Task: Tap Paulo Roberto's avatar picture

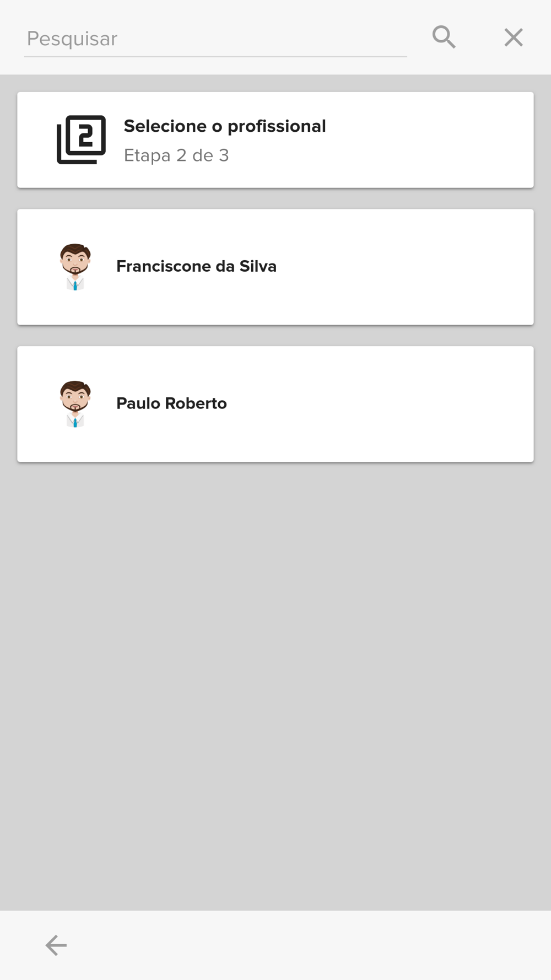Action: (75, 404)
